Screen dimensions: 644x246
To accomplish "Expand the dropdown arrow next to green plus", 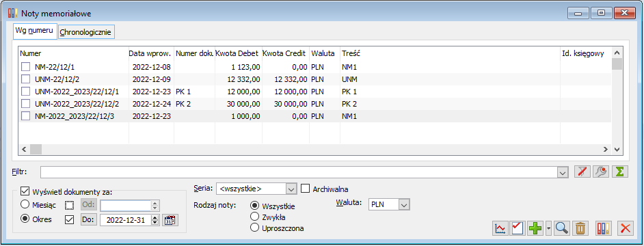I will click(549, 228).
